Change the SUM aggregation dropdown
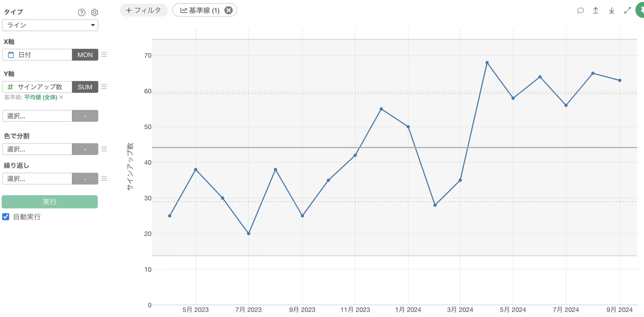This screenshot has width=644, height=317. point(85,87)
